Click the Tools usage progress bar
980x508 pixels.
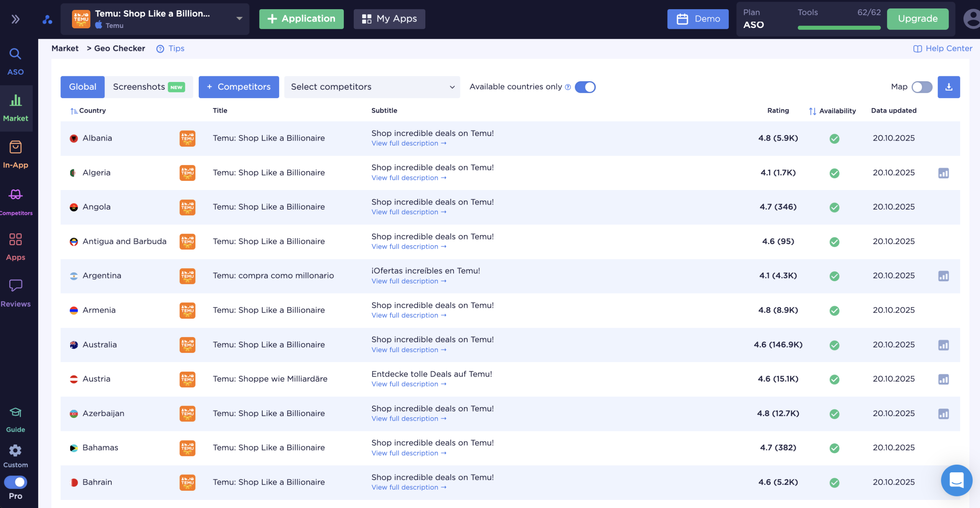tap(839, 28)
